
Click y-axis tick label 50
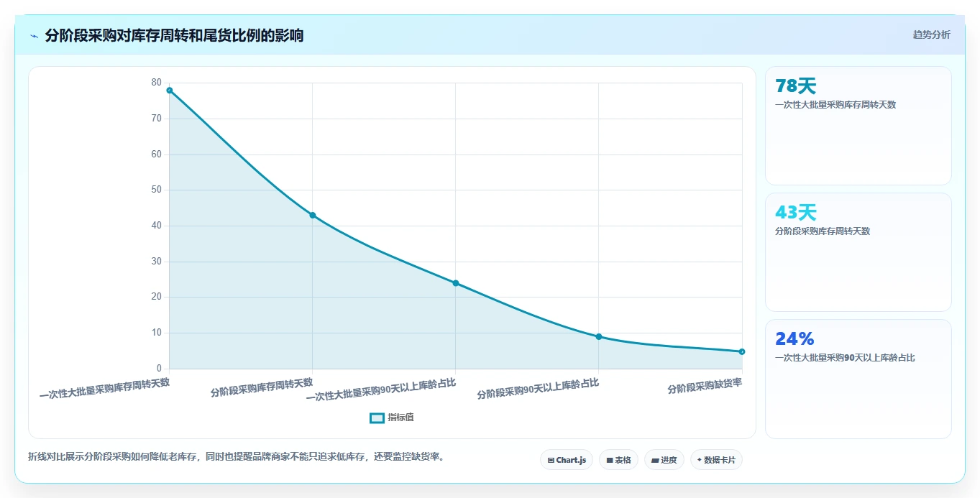click(x=157, y=190)
